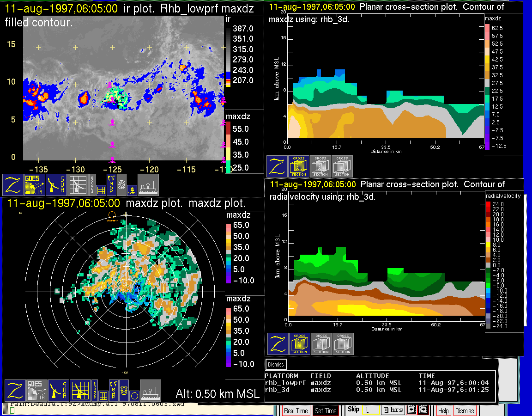Toggle the ship icon in ir plot toolbar
This screenshot has height=416, width=532.
148,185
